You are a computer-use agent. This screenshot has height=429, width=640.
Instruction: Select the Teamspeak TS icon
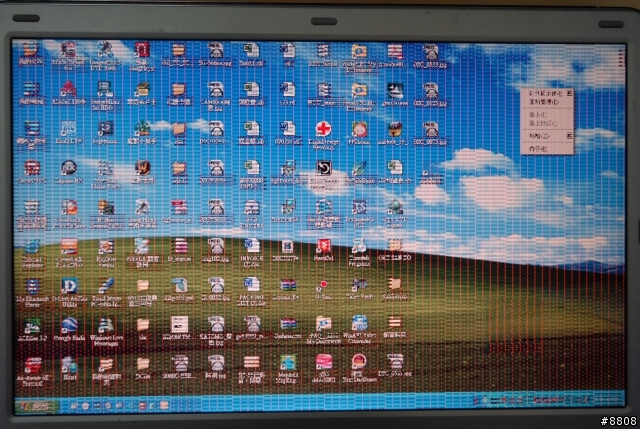(x=359, y=207)
